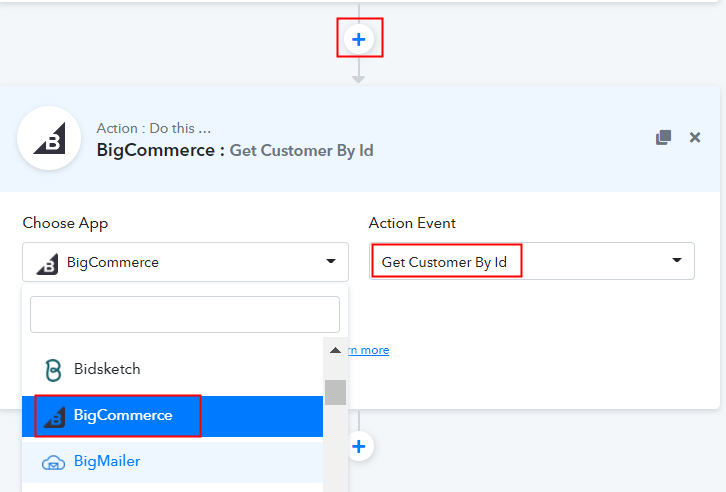Click the app list scrollbar thumb
The width and height of the screenshot is (726, 492).
(x=335, y=392)
